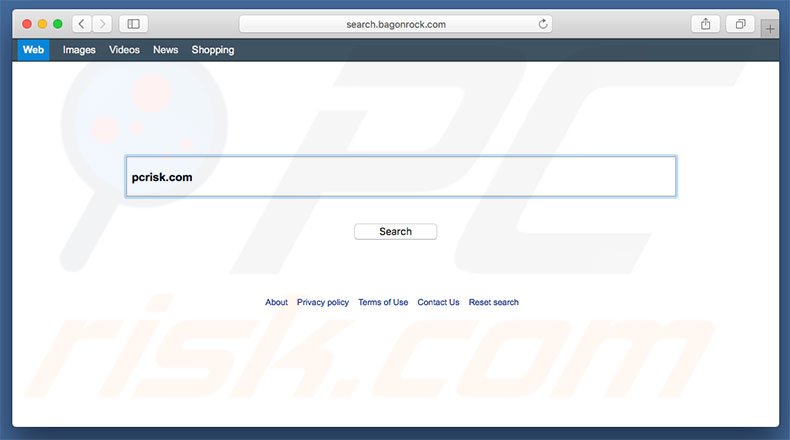Open the News tab

165,50
